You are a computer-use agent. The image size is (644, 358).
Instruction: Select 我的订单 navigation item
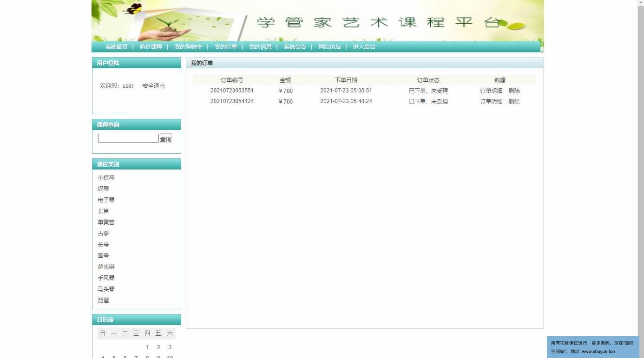[226, 47]
